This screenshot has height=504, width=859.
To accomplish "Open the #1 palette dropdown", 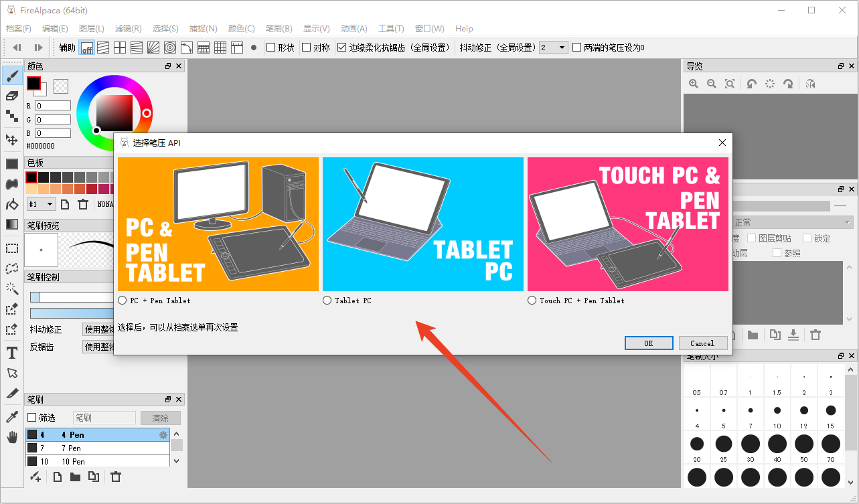I will [x=41, y=204].
